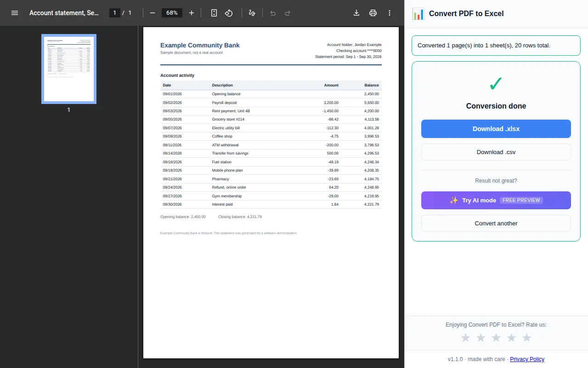Zoom out with the minus icon
Viewport: 588px width, 368px height.
pos(153,13)
